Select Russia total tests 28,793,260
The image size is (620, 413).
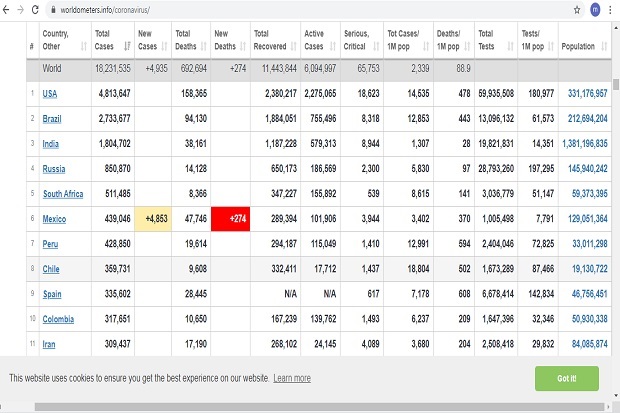pyautogui.click(x=496, y=169)
